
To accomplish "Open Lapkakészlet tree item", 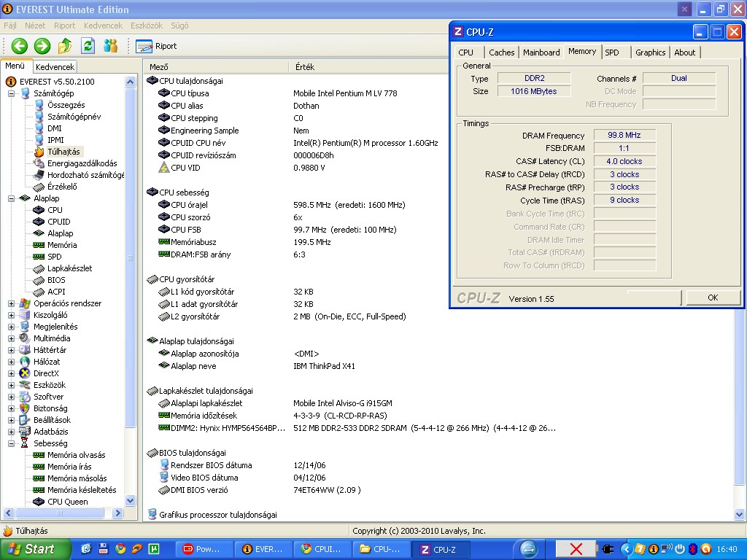I will click(69, 268).
